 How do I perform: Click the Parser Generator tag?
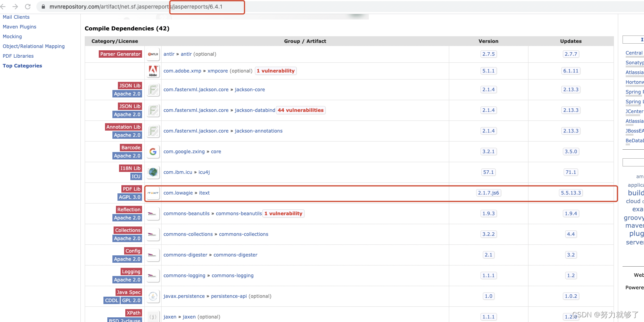(x=120, y=54)
